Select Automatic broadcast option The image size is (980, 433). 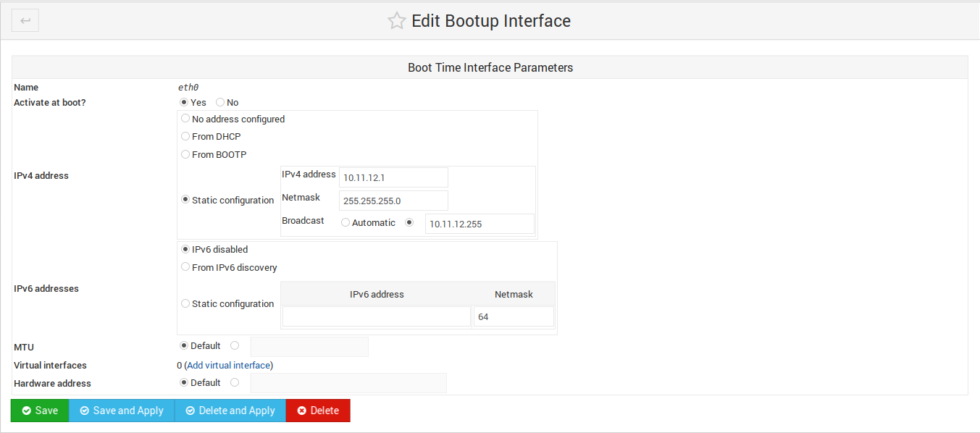pyautogui.click(x=345, y=223)
